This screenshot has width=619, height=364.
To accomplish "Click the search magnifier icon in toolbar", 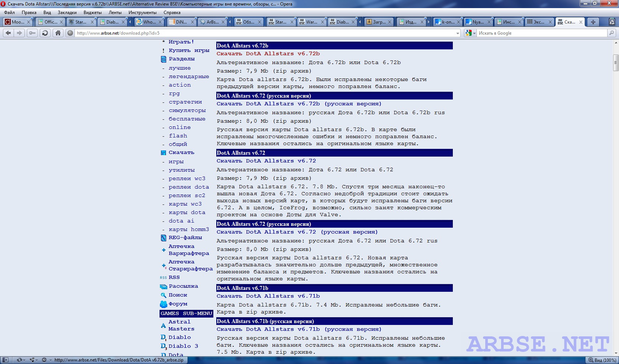I will [x=612, y=33].
